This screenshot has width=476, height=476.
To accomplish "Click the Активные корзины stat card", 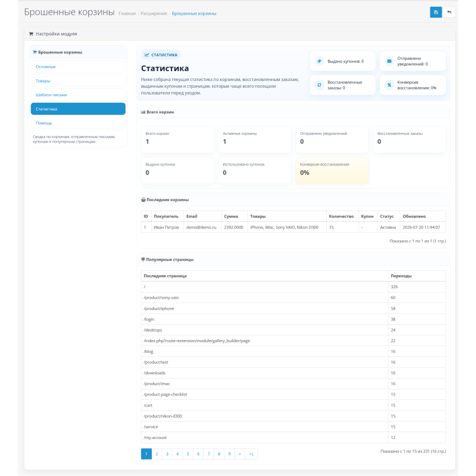I will coord(255,140).
